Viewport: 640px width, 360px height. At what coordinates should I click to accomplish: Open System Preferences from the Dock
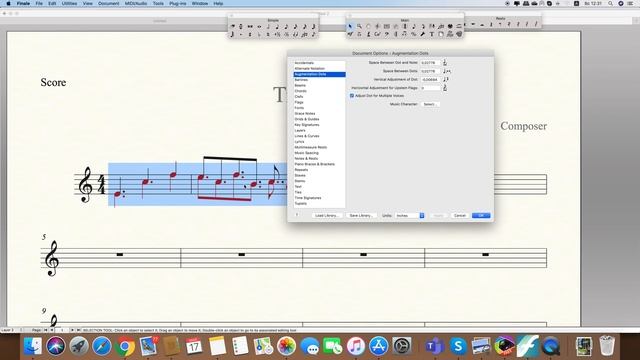pyautogui.click(x=402, y=346)
